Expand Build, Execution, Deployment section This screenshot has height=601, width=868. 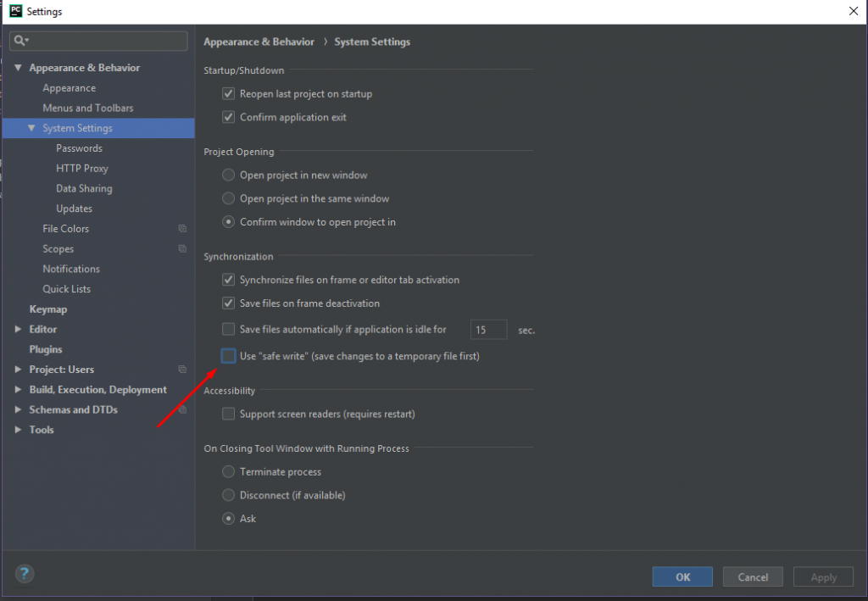coord(19,390)
